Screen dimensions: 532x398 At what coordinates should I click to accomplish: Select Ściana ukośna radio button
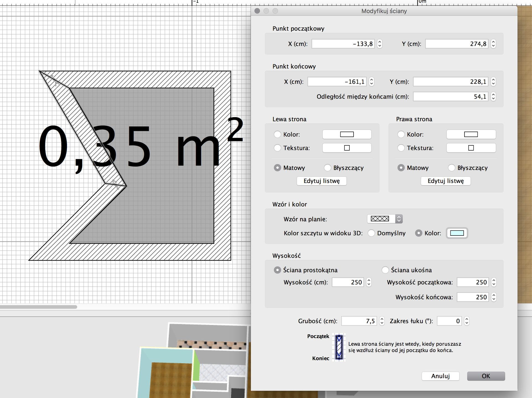click(x=385, y=270)
